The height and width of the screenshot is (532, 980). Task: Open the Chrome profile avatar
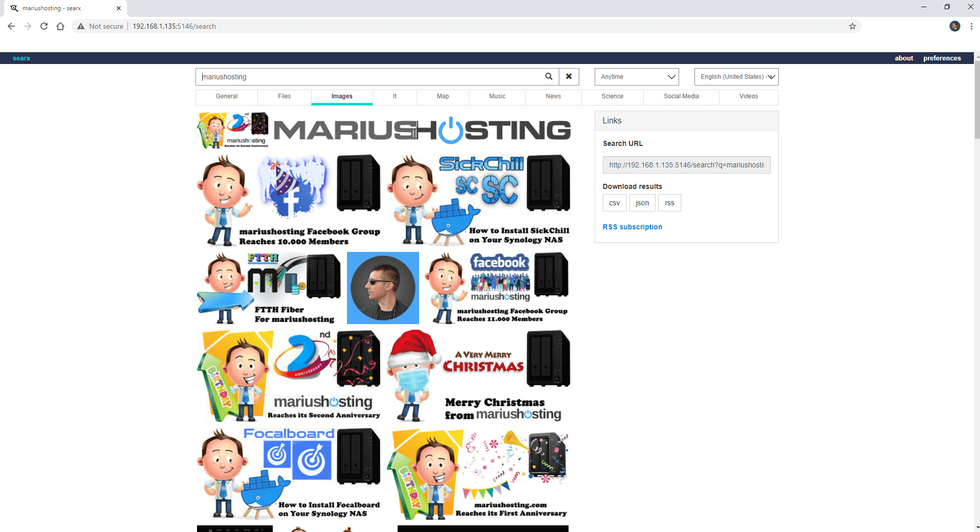point(955,26)
